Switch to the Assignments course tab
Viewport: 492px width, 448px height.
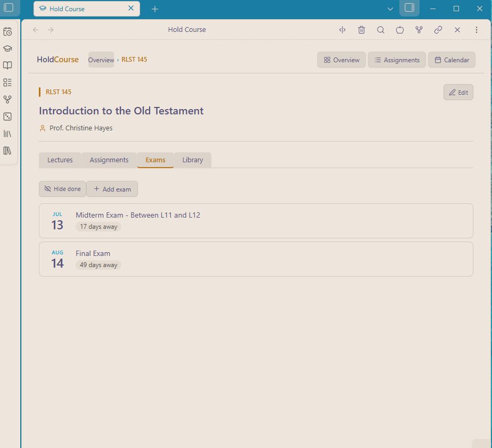point(109,160)
